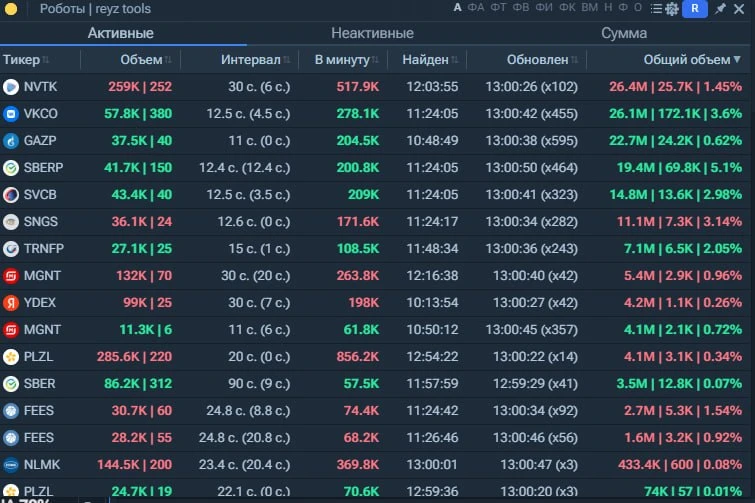Click updated cell '12:59:29 (x41)'

535,384
